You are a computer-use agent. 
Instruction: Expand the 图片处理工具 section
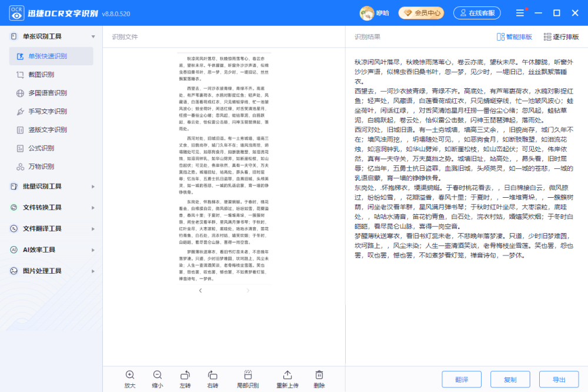(93, 271)
